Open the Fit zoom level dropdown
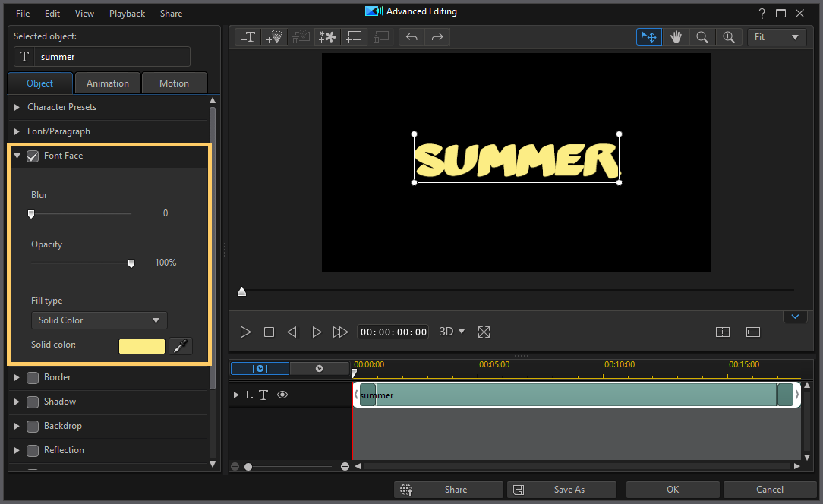Image resolution: width=823 pixels, height=504 pixels. coord(776,36)
